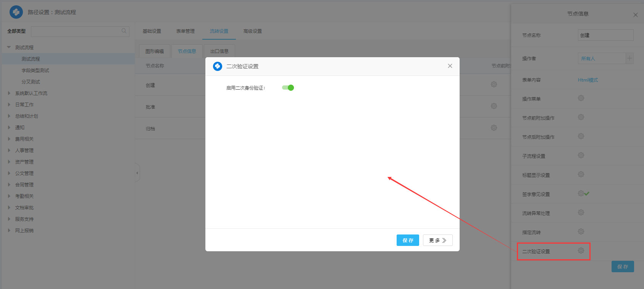
Task: Open the 子流程设置 gear icon
Action: (581, 156)
